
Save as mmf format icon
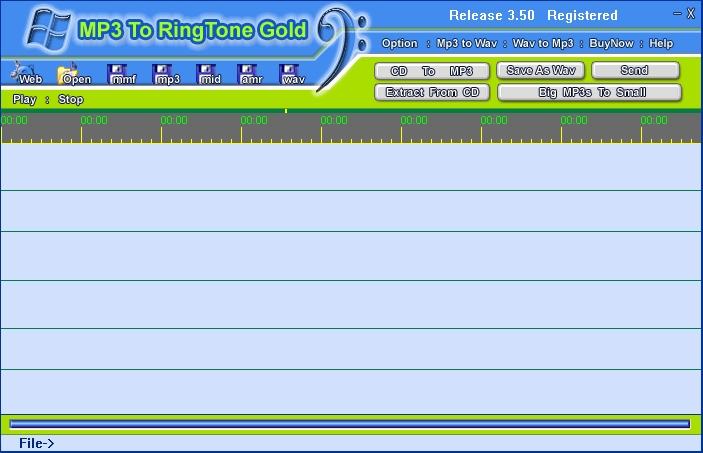[x=122, y=74]
